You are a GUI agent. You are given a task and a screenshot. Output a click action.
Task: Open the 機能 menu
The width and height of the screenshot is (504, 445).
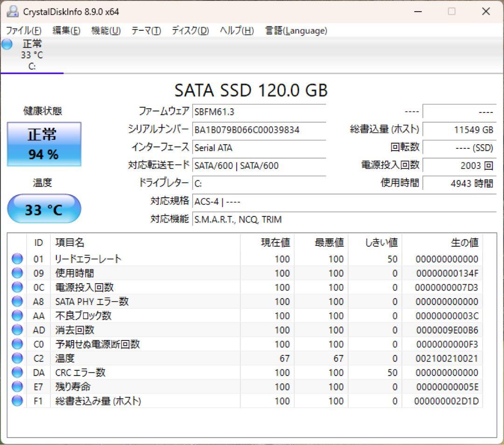click(x=106, y=31)
